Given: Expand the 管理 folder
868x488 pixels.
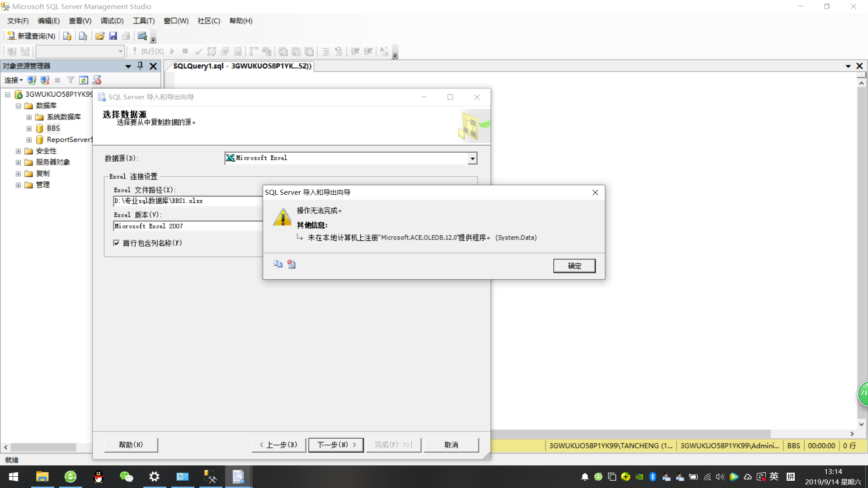Looking at the screenshot, I should click(19, 185).
